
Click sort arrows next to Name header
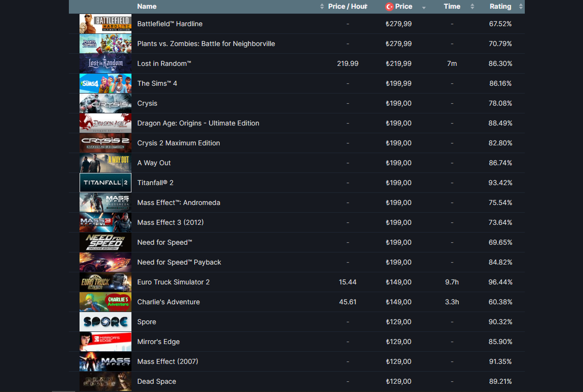(x=322, y=7)
